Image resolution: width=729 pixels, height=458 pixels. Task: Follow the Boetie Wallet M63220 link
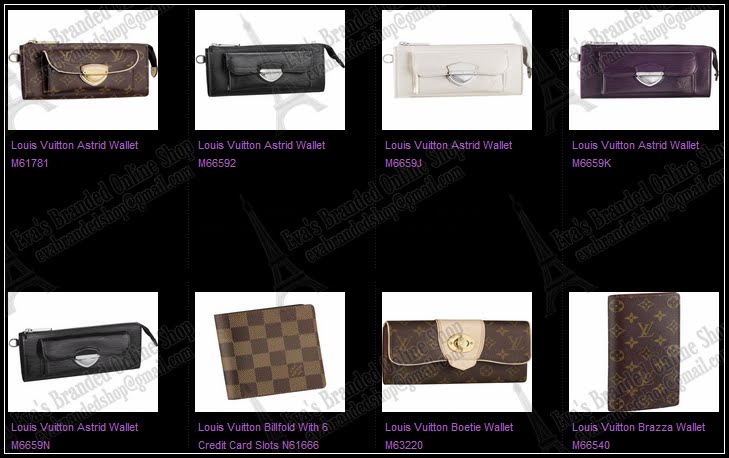click(449, 436)
